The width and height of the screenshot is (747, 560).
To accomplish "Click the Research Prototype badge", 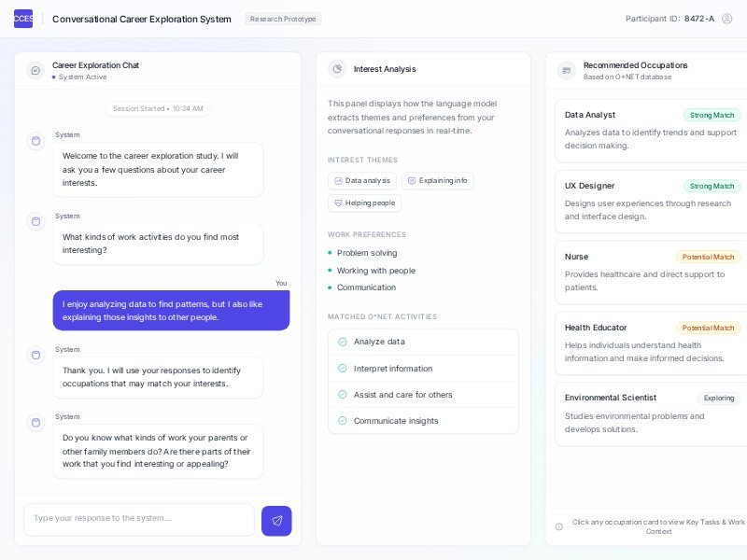I will [283, 19].
